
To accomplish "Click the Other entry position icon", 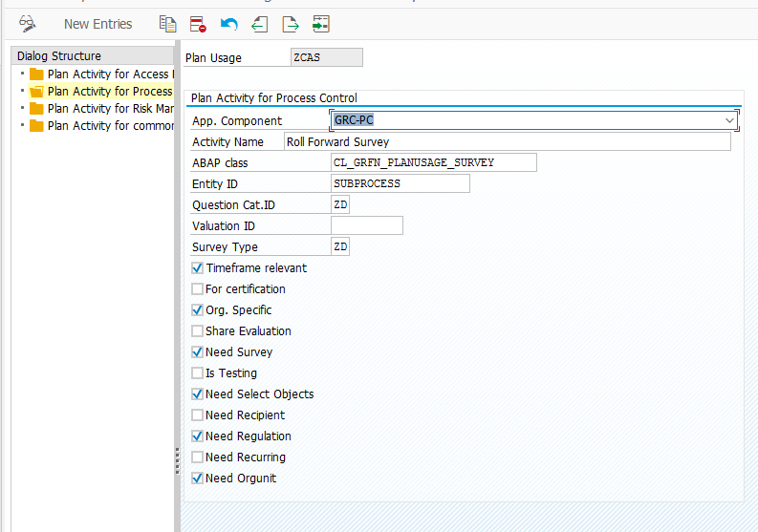I will (321, 24).
